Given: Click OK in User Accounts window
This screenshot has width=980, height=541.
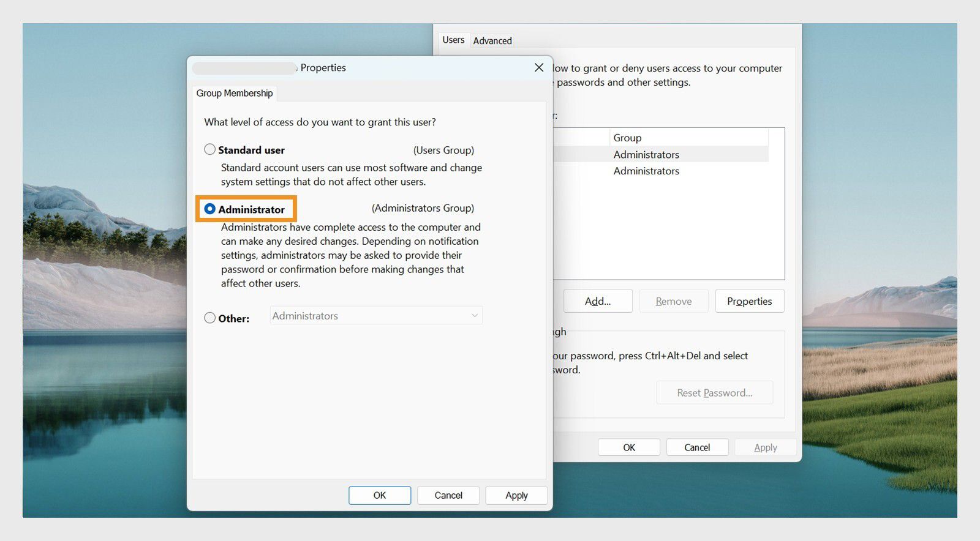Looking at the screenshot, I should coord(629,447).
